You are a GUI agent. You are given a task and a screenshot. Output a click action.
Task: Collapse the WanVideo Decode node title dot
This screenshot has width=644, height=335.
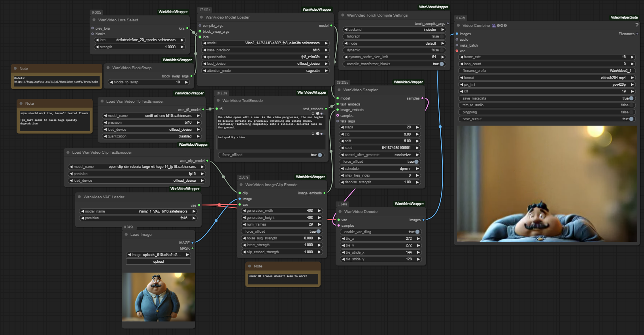click(340, 212)
